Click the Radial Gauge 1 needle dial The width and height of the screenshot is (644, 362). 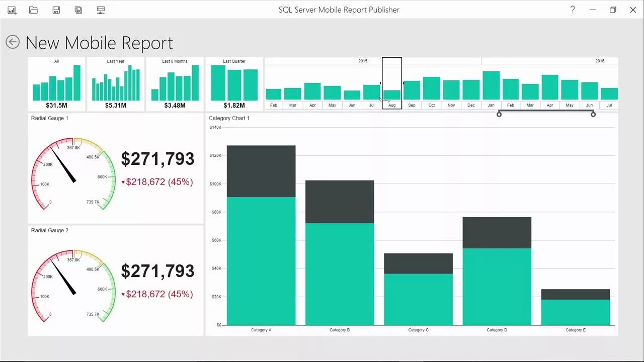coord(73,173)
